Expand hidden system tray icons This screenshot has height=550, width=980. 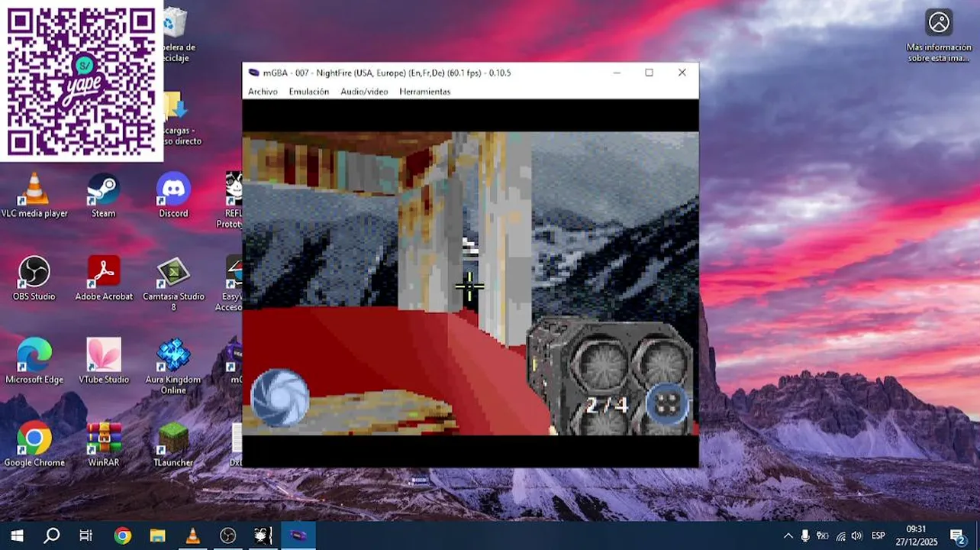(x=788, y=536)
